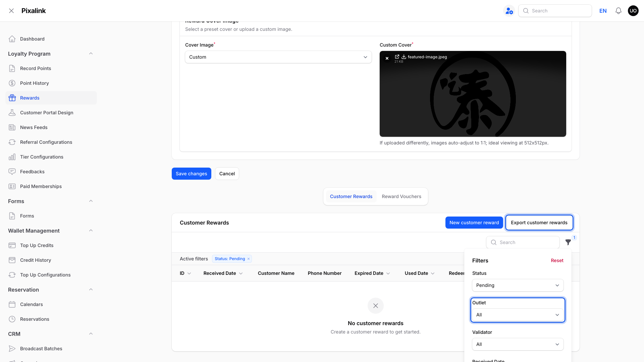Open the UO profile avatar
644x362 pixels.
(633, 11)
